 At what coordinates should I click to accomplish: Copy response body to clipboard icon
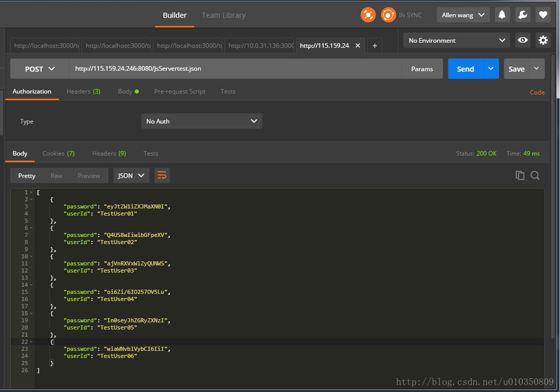520,175
